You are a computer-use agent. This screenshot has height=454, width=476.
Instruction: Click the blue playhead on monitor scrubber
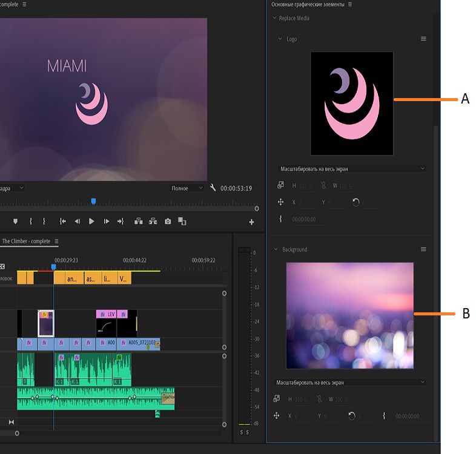point(93,201)
